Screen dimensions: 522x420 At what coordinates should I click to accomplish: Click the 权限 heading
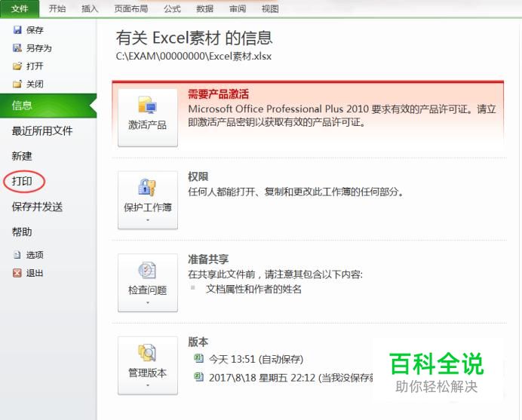198,176
